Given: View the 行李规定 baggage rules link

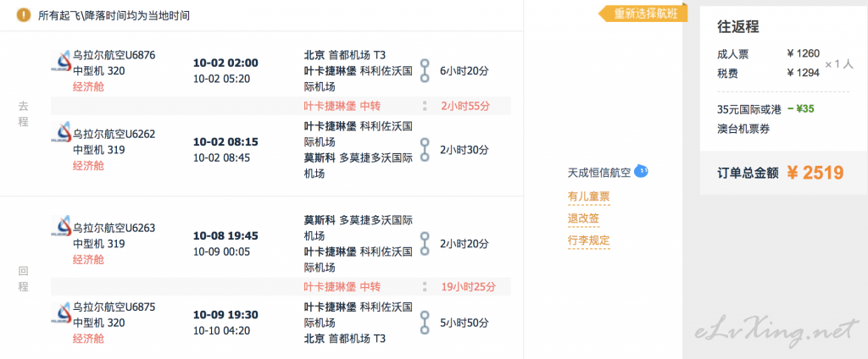Looking at the screenshot, I should (x=588, y=240).
